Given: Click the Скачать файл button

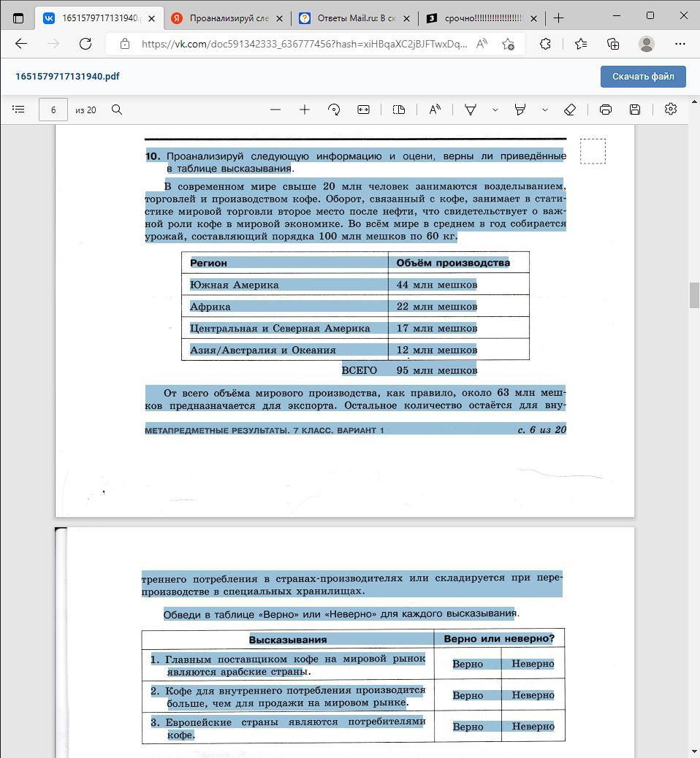Looking at the screenshot, I should tap(643, 77).
